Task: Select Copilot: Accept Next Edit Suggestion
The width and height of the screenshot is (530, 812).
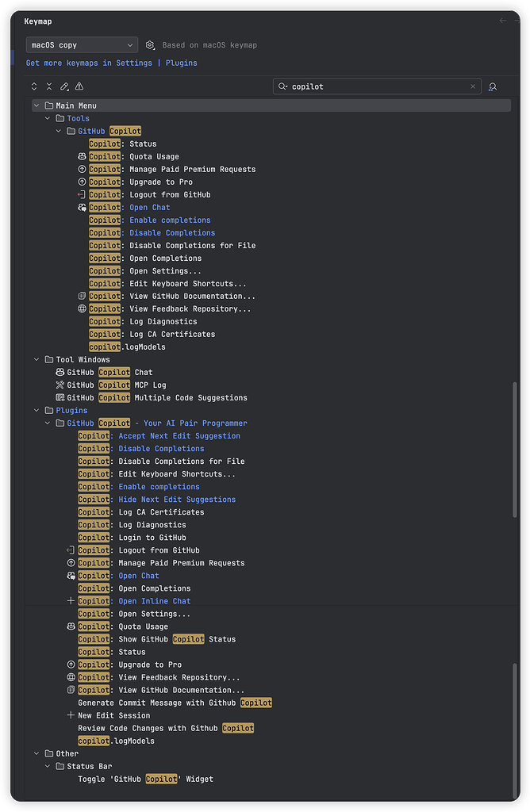Action: coord(159,436)
